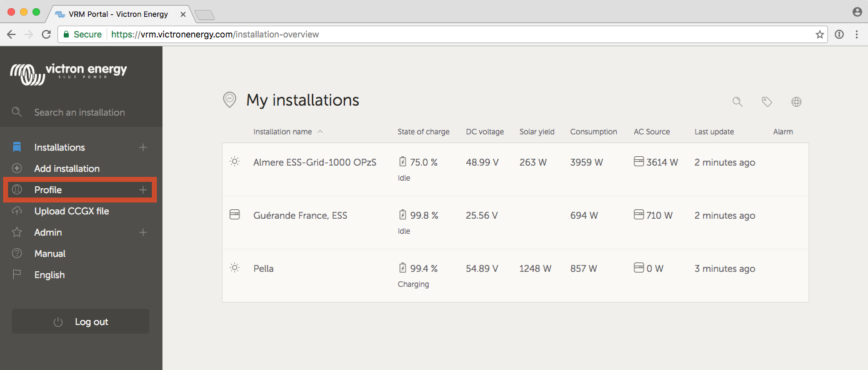Click the globe map view icon
The width and height of the screenshot is (868, 370).
pyautogui.click(x=796, y=102)
